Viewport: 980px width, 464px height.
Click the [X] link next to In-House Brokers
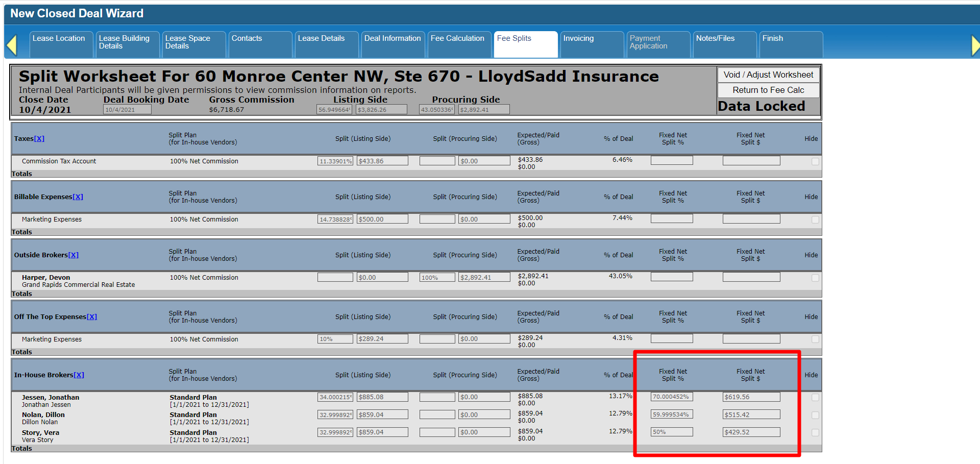coord(79,375)
